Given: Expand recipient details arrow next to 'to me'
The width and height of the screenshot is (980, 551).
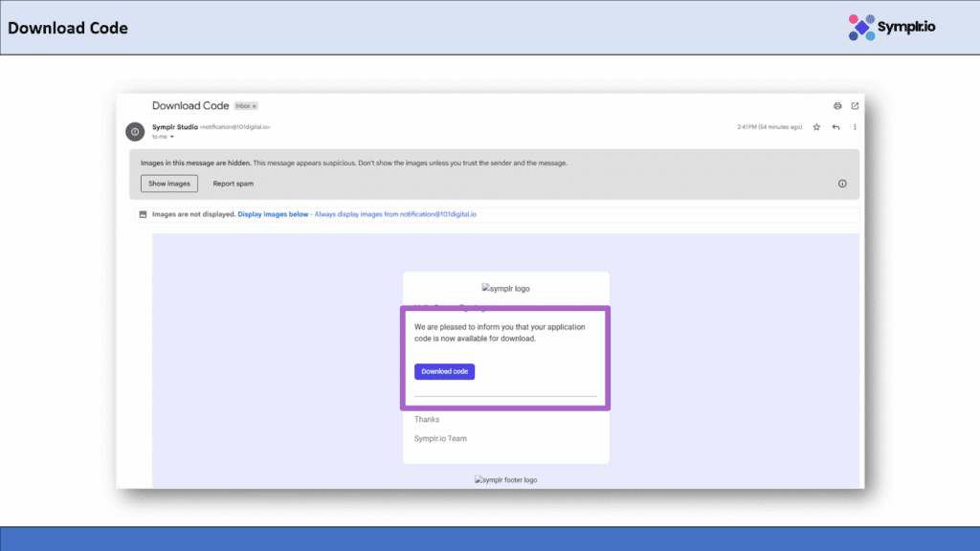Looking at the screenshot, I should click(x=172, y=137).
